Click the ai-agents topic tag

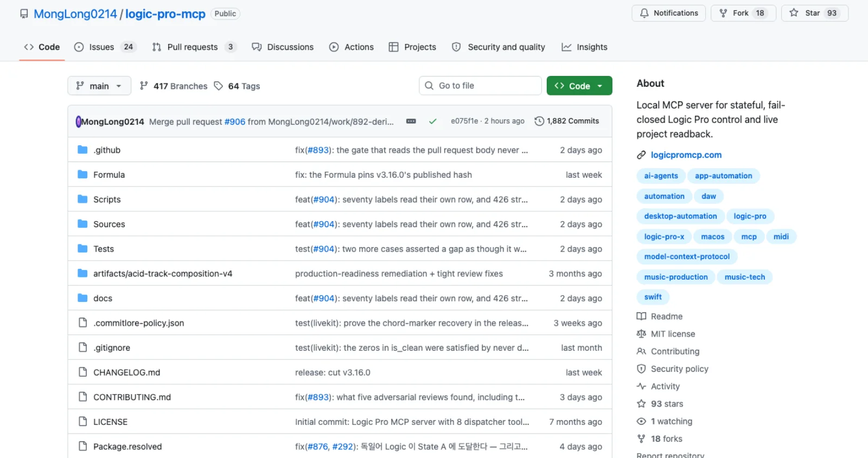[x=661, y=176]
